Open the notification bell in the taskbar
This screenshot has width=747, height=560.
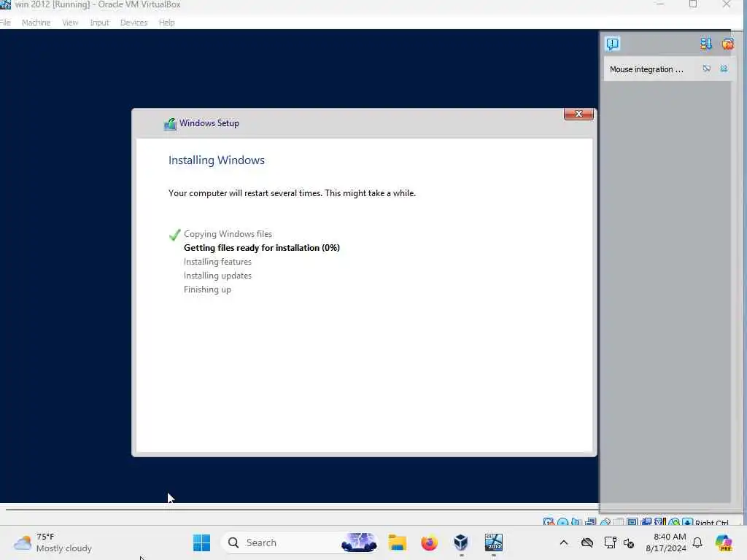pyautogui.click(x=697, y=542)
